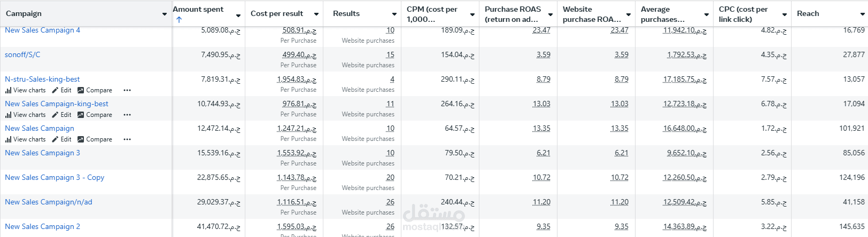Click the Purchase ROAS value 8.79

pyautogui.click(x=544, y=79)
